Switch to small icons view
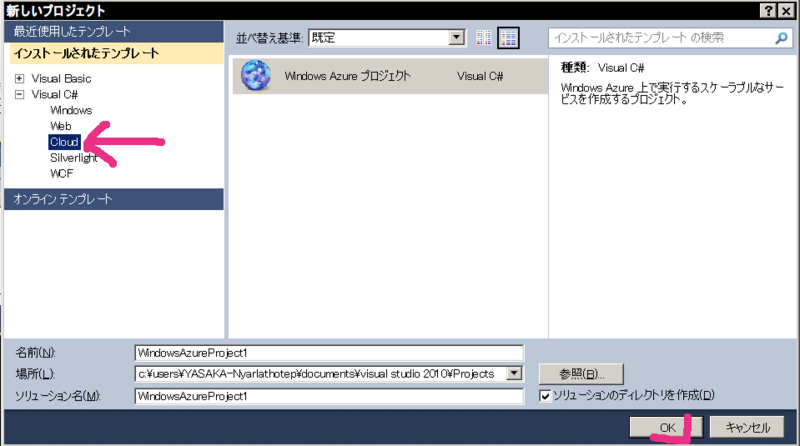This screenshot has width=800, height=446. (x=483, y=38)
